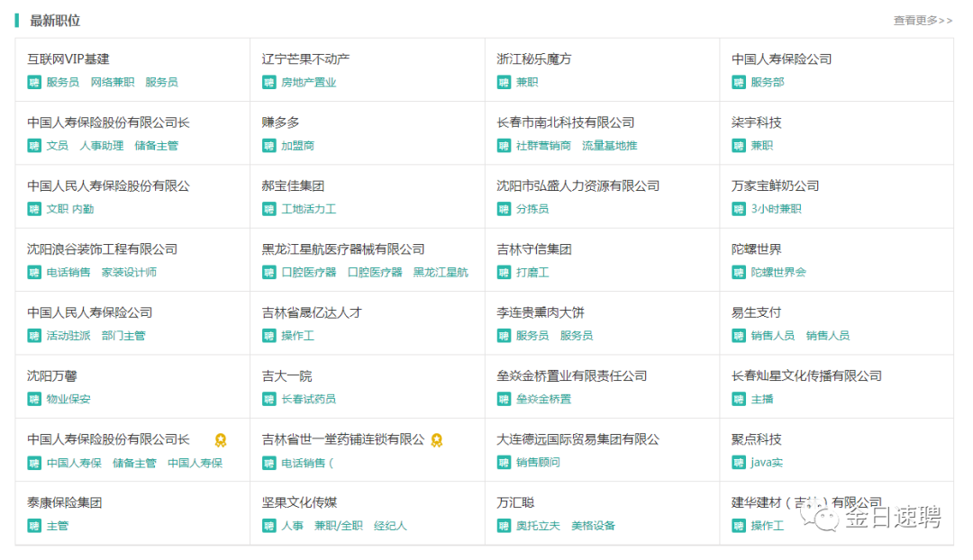Open company 沈阳万馨

pyautogui.click(x=52, y=375)
